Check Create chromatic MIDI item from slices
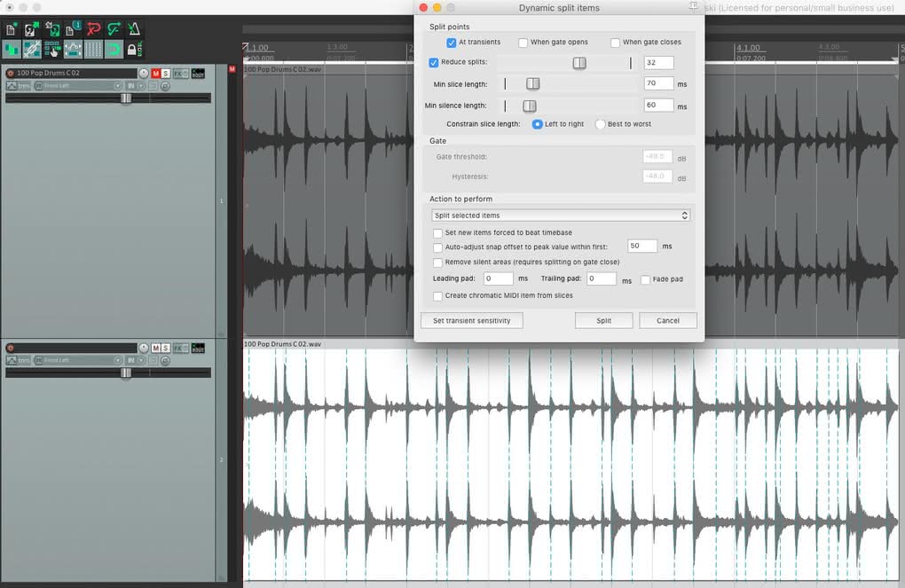The image size is (905, 588). pos(437,296)
